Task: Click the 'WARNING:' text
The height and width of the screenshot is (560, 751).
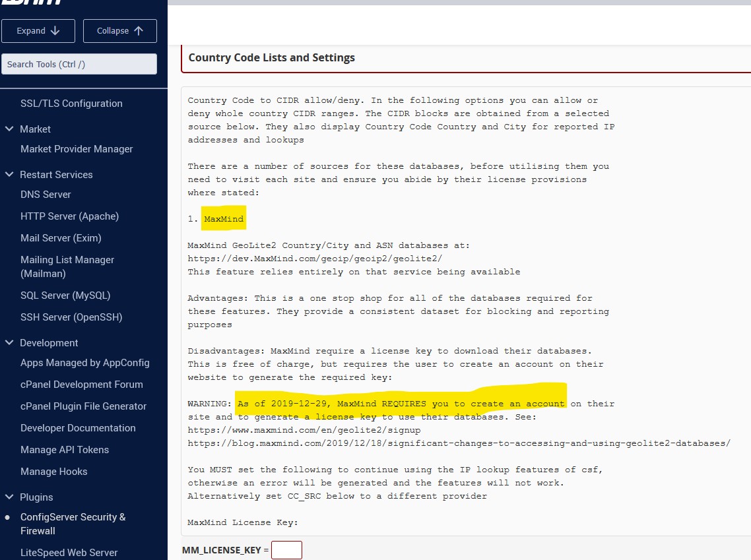Action: tap(210, 404)
